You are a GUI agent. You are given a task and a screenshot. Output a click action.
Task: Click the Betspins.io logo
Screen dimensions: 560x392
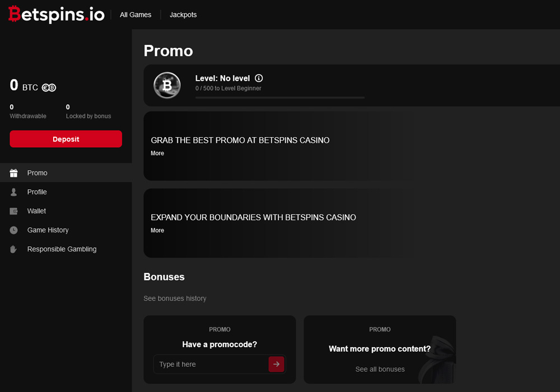57,15
